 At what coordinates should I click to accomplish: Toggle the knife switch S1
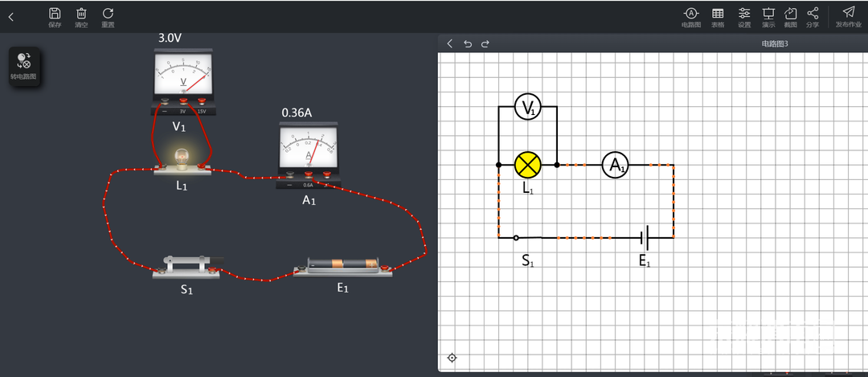[x=187, y=264]
